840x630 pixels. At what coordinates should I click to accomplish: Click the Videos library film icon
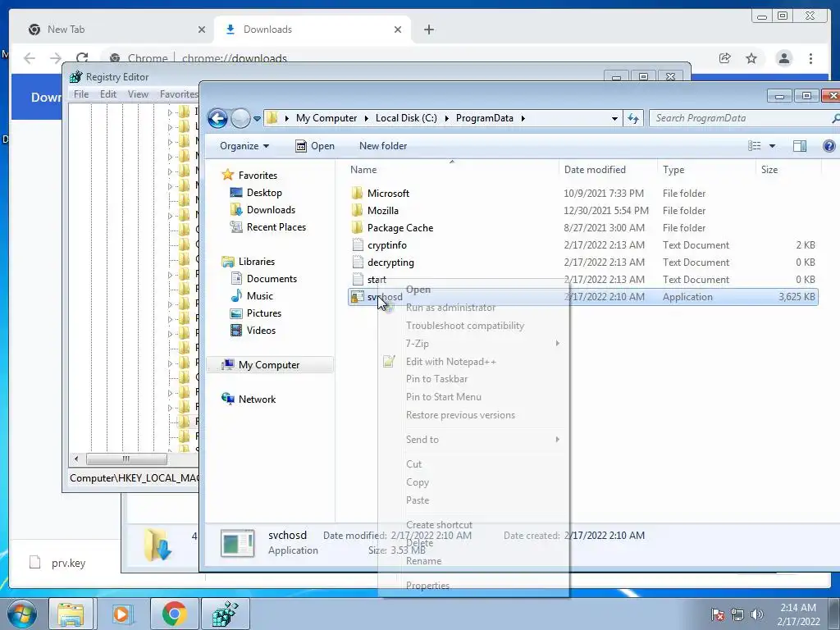pyautogui.click(x=236, y=331)
